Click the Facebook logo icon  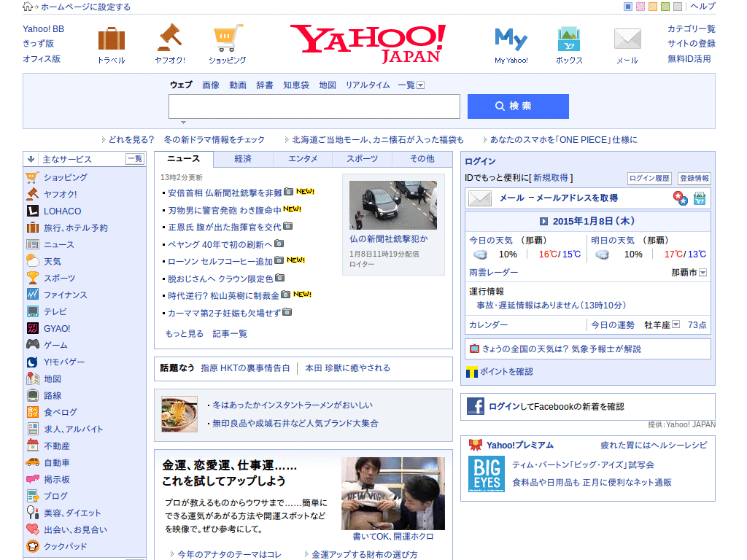point(475,406)
